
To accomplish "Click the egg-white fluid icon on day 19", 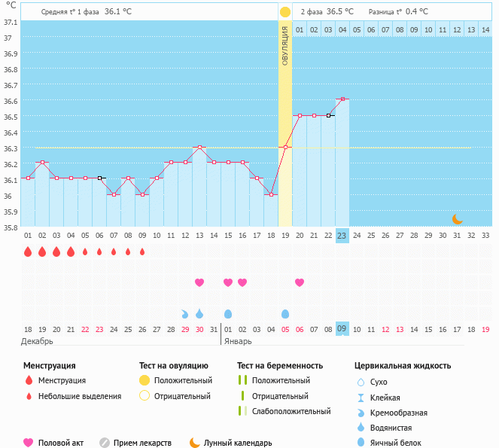I will pos(285,314).
